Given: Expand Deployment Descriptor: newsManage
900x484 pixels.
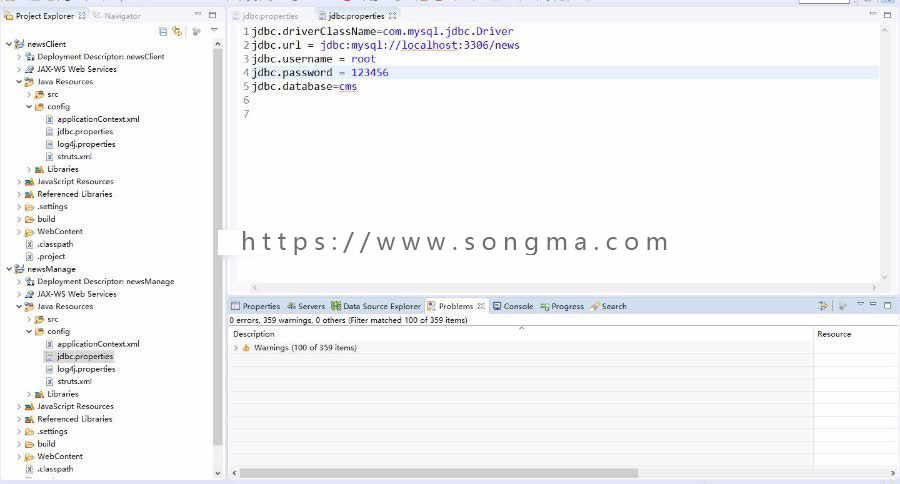Looking at the screenshot, I should point(19,282).
